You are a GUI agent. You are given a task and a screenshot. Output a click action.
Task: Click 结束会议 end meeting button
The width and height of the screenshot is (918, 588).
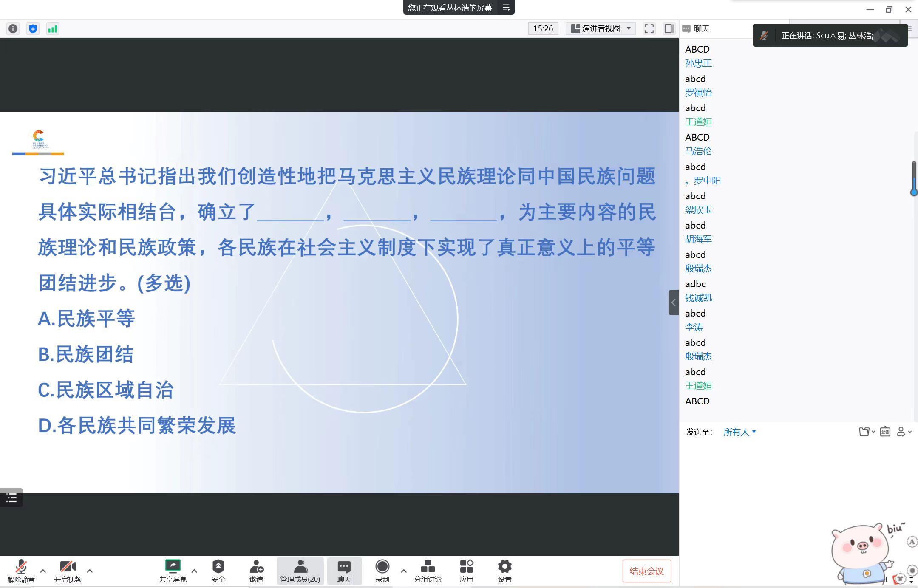click(646, 571)
